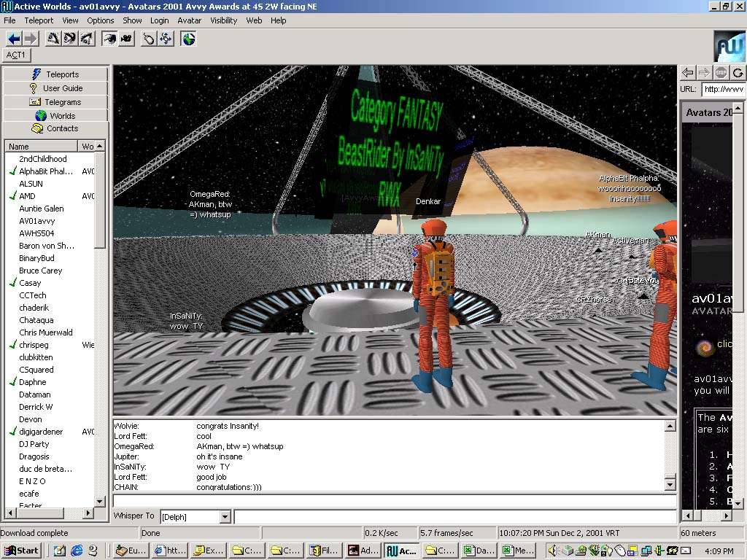
Task: Toggle the integrated web browser globe button
Action: [x=189, y=39]
